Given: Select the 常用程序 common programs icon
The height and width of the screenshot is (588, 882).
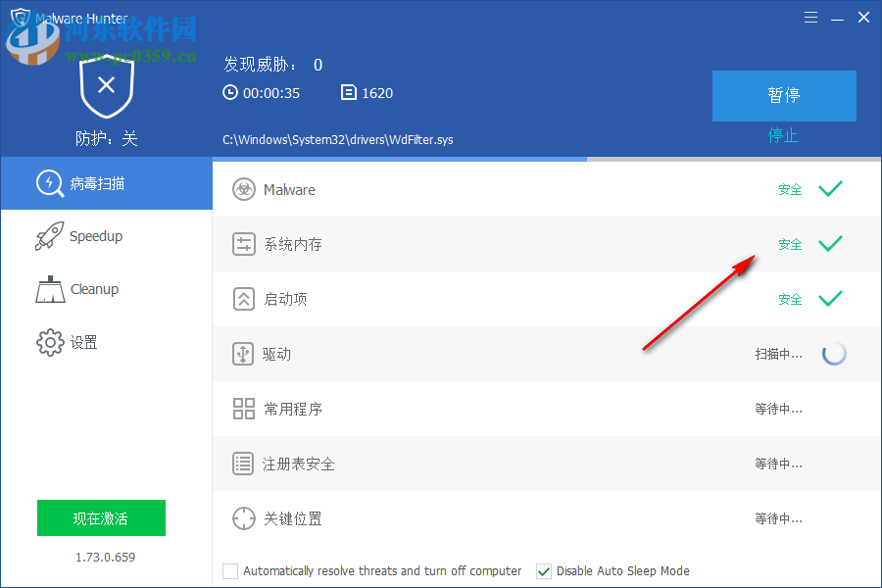Looking at the screenshot, I should tap(243, 409).
